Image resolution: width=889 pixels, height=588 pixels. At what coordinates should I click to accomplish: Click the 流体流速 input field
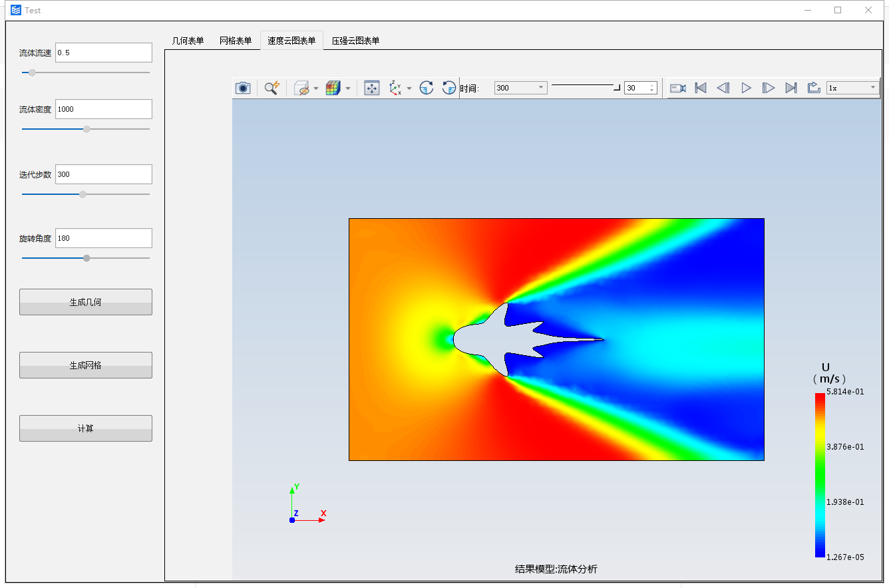pyautogui.click(x=104, y=53)
